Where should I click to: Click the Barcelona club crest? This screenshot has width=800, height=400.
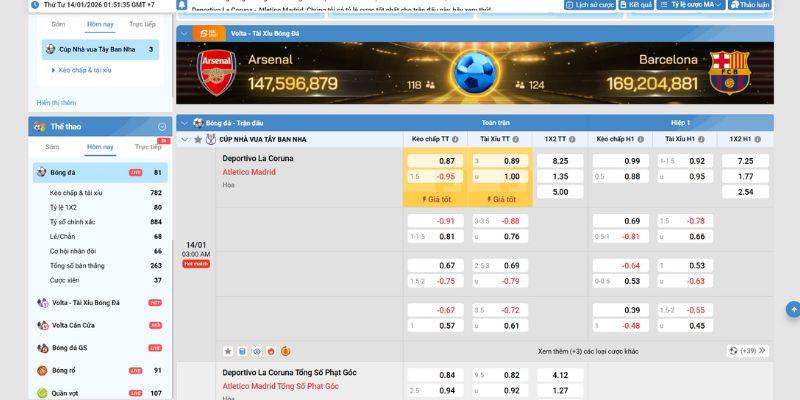tap(729, 72)
